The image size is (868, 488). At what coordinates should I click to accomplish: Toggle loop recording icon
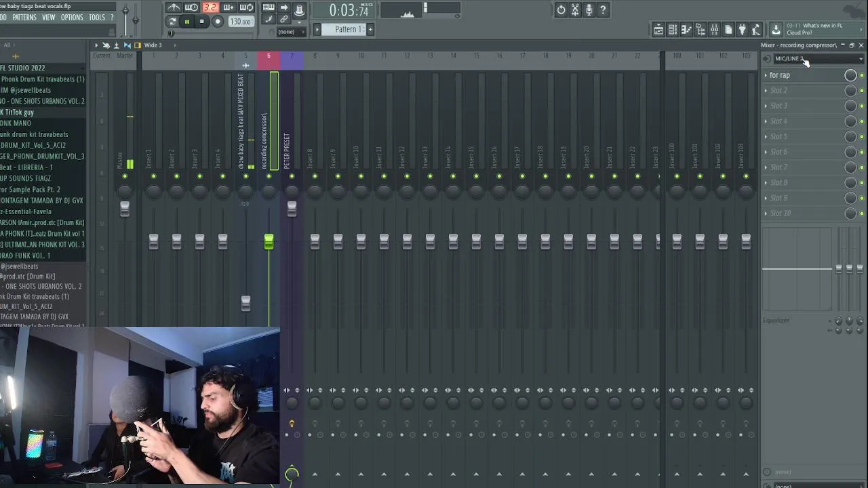(x=247, y=7)
